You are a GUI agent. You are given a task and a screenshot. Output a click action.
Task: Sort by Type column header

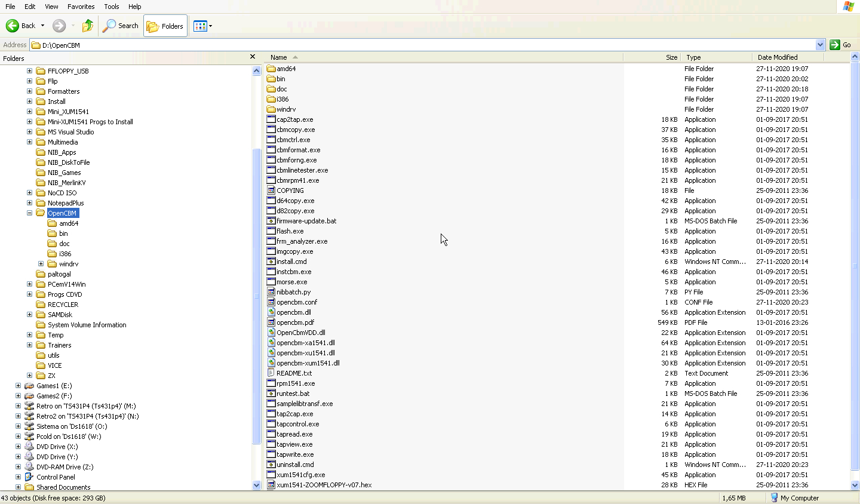[716, 57]
